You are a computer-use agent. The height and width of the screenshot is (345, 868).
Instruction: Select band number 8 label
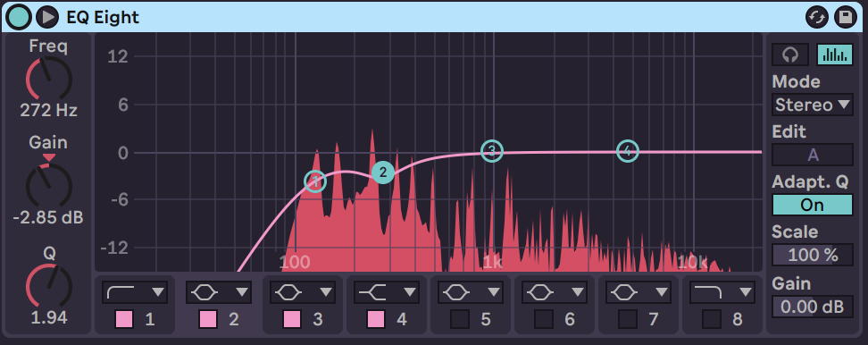point(738,319)
